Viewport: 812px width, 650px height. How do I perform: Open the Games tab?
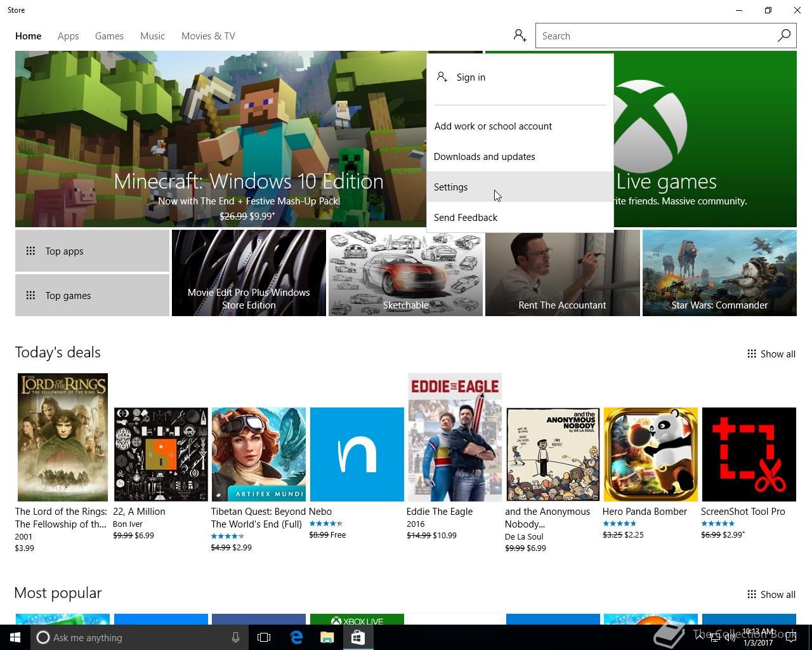pos(109,36)
